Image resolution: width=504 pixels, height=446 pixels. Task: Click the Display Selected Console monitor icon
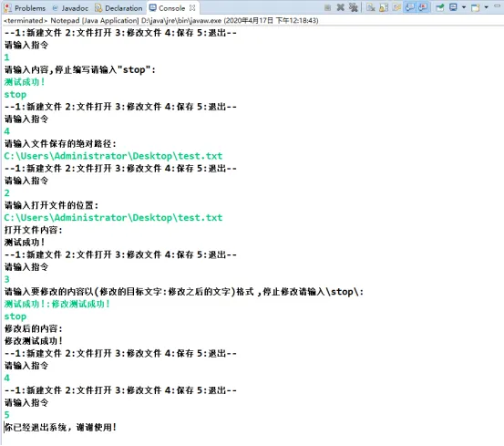pos(453,7)
